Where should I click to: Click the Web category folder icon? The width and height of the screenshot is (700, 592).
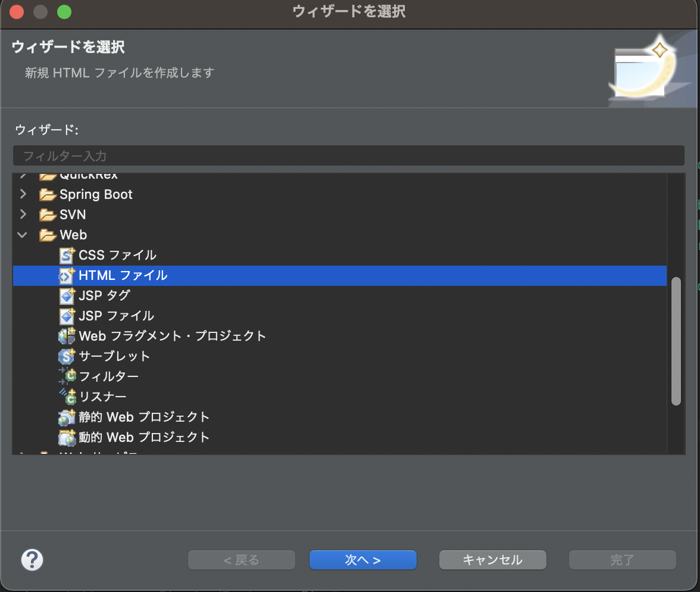pyautogui.click(x=47, y=235)
